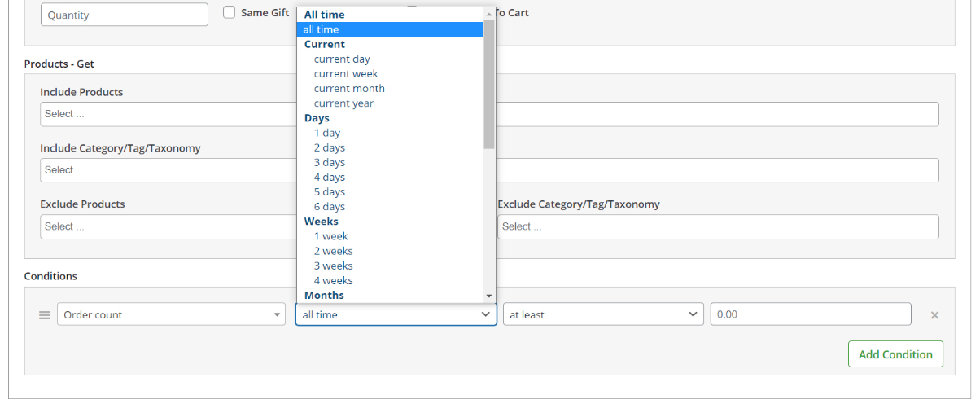Click the Products - Get section label
This screenshot has height=404, width=980.
coord(59,64)
